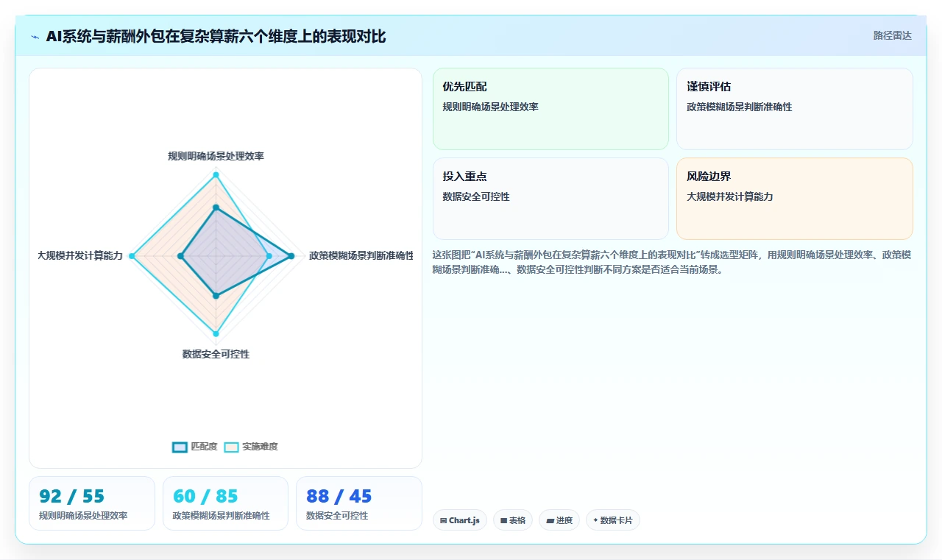The image size is (942, 560).
Task: Open the 投入重点 card
Action: point(550,199)
